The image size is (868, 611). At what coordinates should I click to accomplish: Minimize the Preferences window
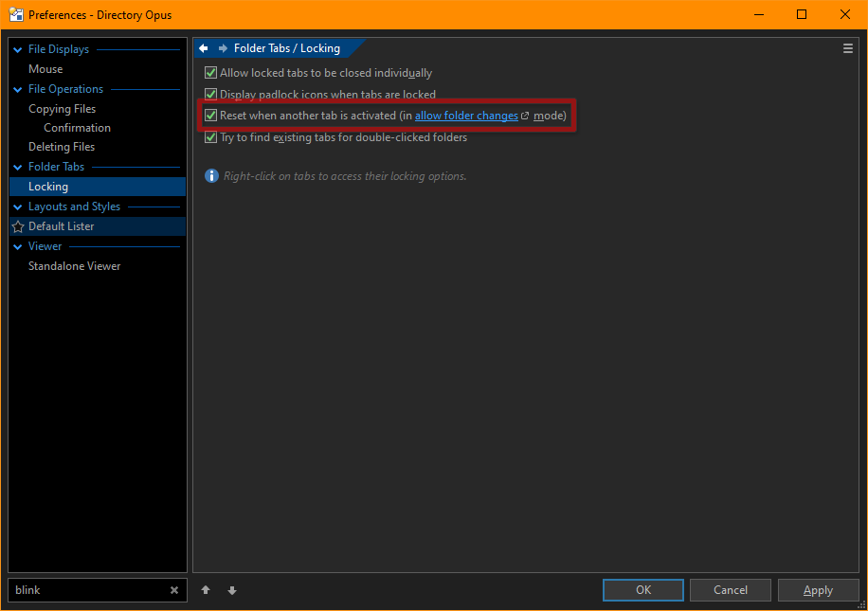759,14
